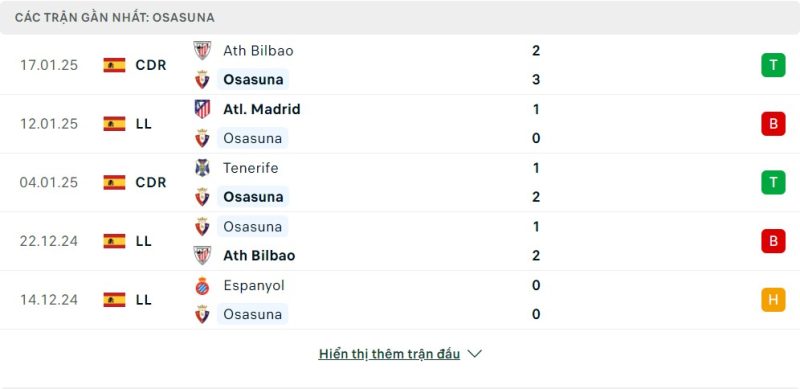Click the Ath Bilbao crest in the 17.01.25 match
800x389 pixels.
tap(202, 51)
